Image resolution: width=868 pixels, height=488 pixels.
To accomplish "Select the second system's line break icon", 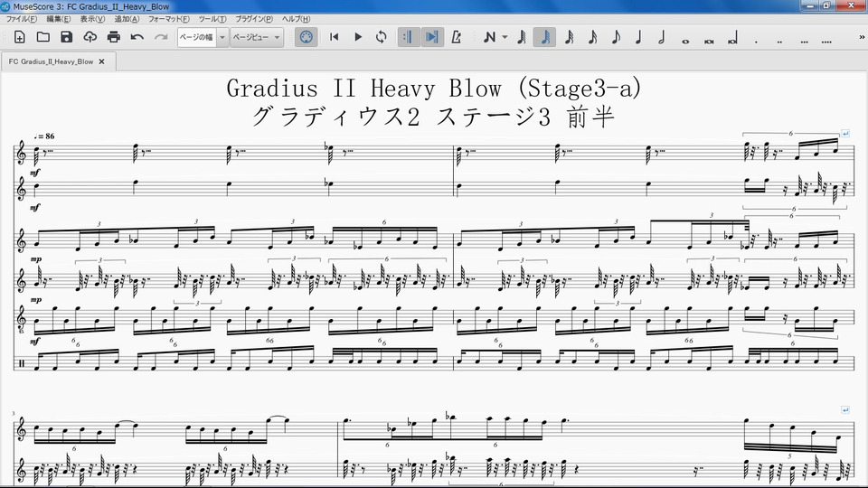I will pyautogui.click(x=845, y=410).
